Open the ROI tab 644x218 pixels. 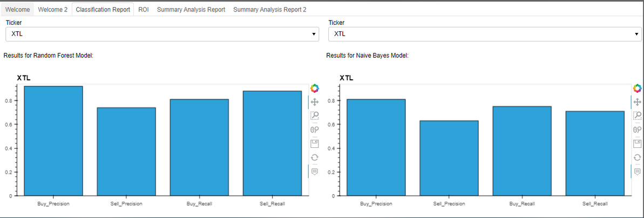(144, 9)
